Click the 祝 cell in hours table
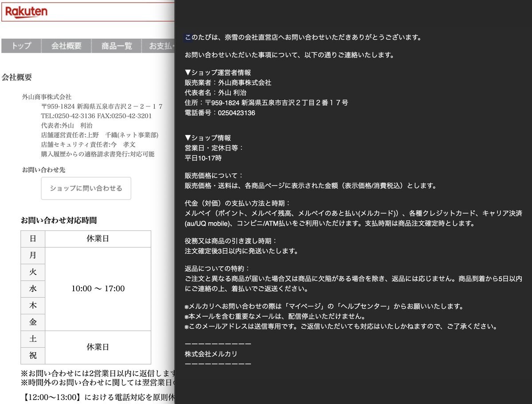This screenshot has width=532, height=404. click(x=33, y=356)
